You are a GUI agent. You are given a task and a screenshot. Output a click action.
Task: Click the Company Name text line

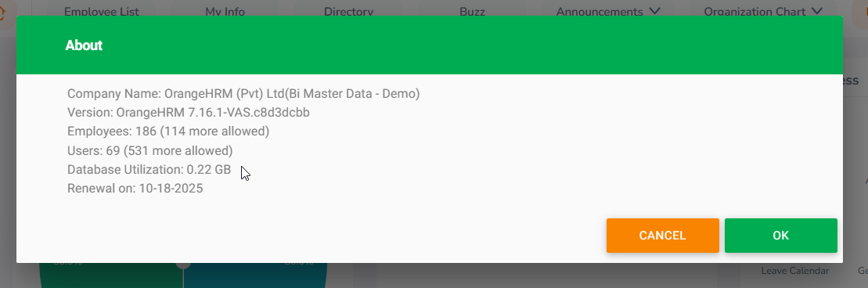point(243,94)
